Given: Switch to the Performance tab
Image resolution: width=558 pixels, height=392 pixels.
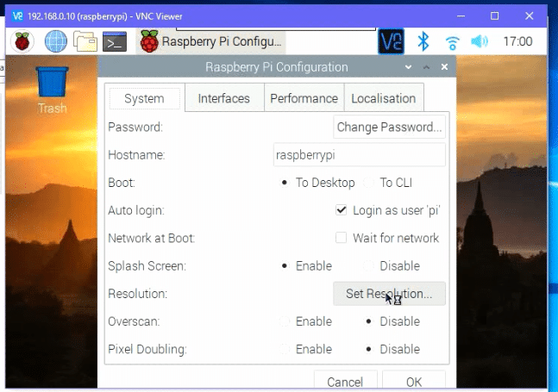Looking at the screenshot, I should [x=304, y=98].
